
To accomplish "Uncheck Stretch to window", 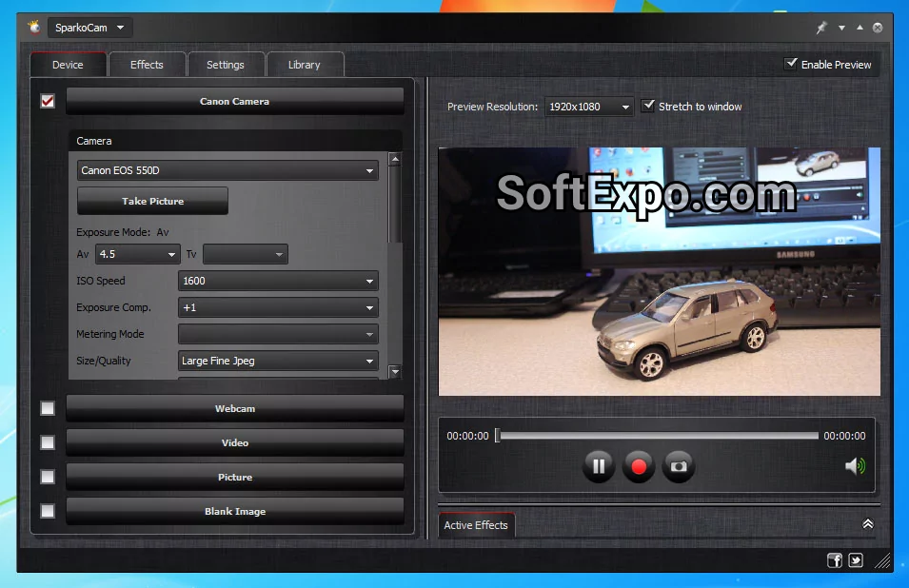I will (648, 106).
